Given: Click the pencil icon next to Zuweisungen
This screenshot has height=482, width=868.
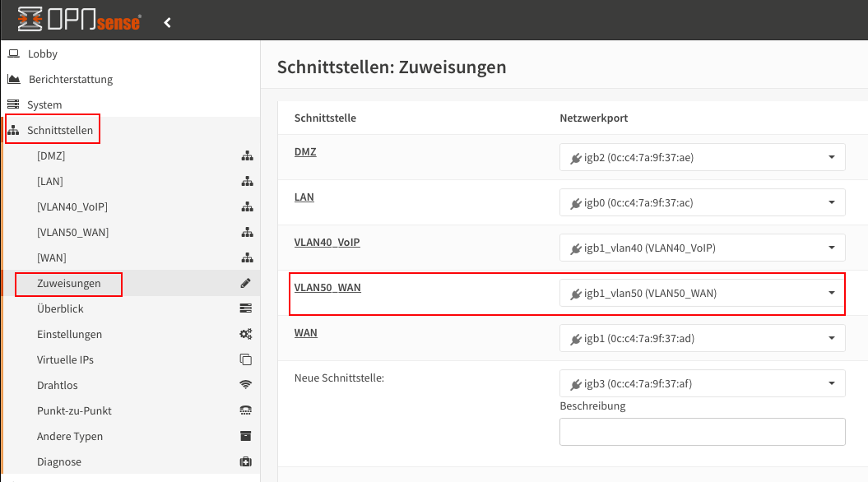Looking at the screenshot, I should click(246, 283).
